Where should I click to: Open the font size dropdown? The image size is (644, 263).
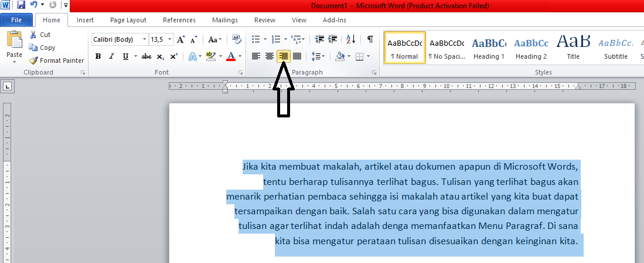click(171, 39)
